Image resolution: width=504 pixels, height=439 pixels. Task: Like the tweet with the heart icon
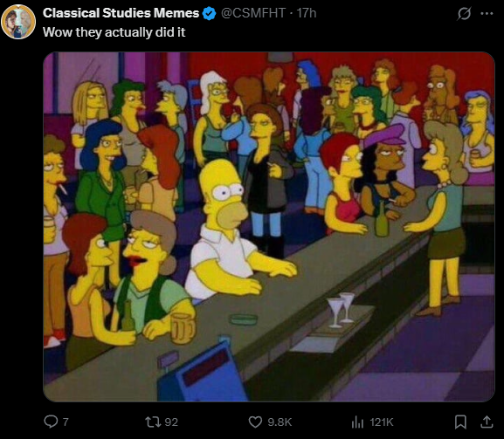[255, 422]
